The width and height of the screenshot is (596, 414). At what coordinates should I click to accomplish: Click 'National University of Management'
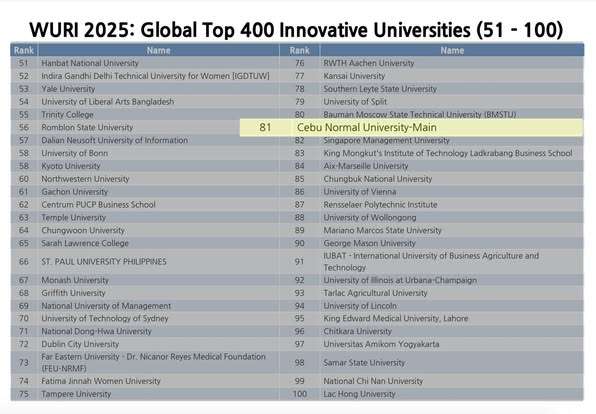click(106, 306)
